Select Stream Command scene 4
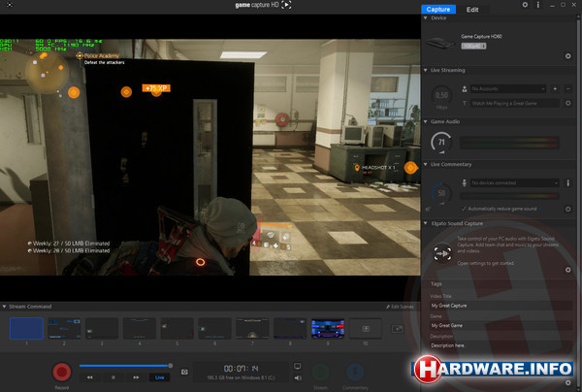 [x=140, y=329]
